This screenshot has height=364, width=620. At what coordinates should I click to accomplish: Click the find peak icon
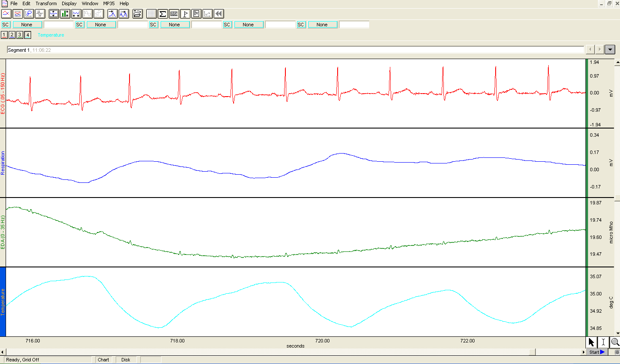112,14
